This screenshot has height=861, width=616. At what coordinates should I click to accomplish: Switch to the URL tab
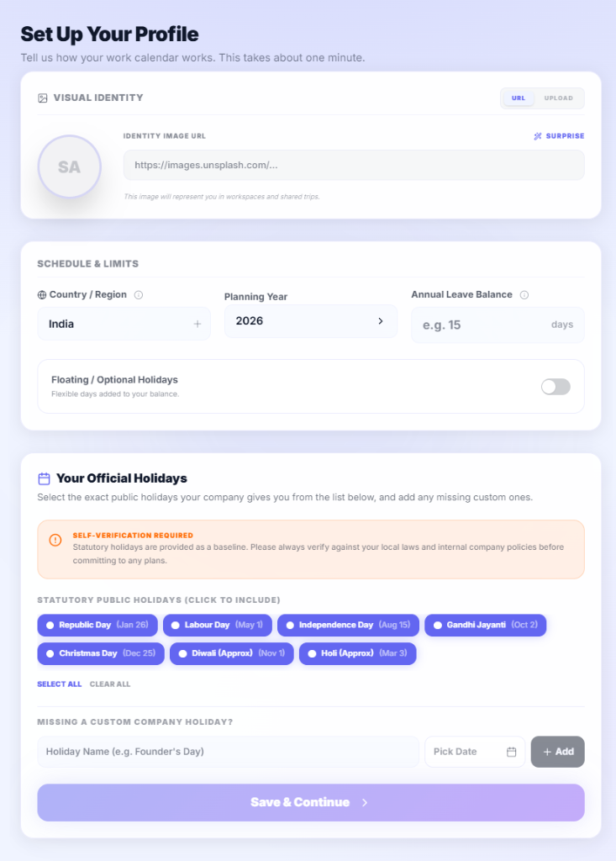point(519,98)
